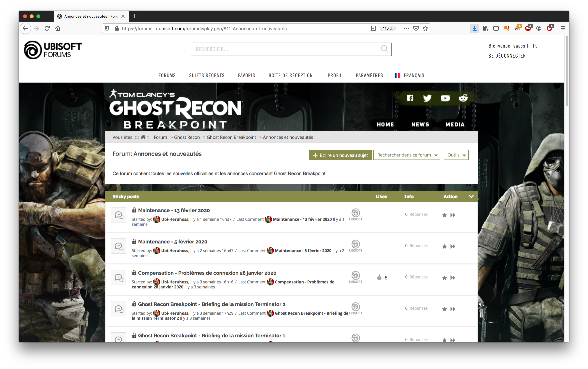Reload the page
Screen dimensions: 588x369
47,28
